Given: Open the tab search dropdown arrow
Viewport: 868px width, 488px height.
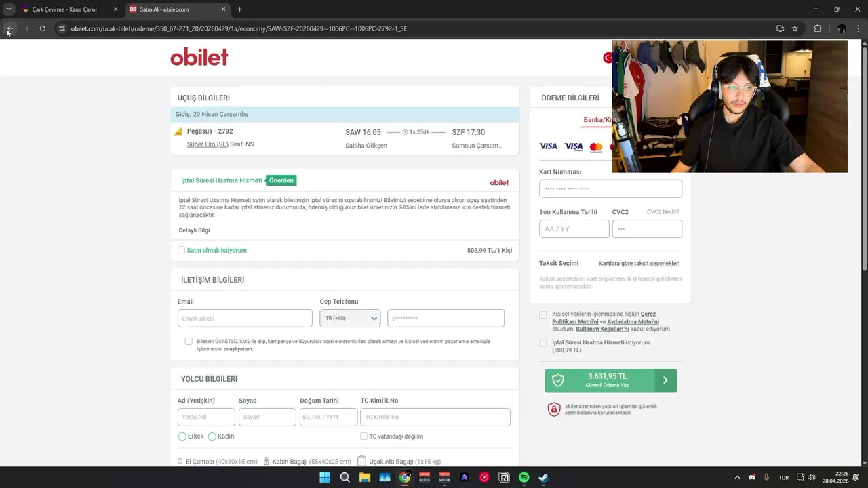Looking at the screenshot, I should click(x=9, y=9).
